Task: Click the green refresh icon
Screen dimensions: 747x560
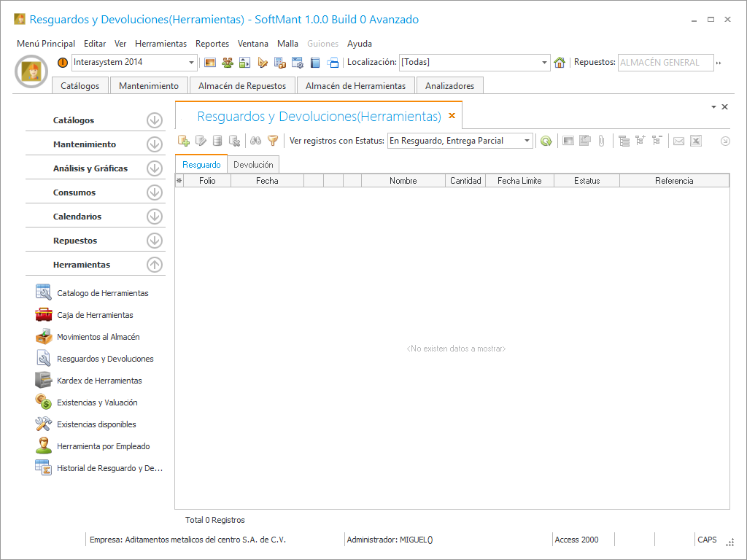Action: (x=546, y=141)
